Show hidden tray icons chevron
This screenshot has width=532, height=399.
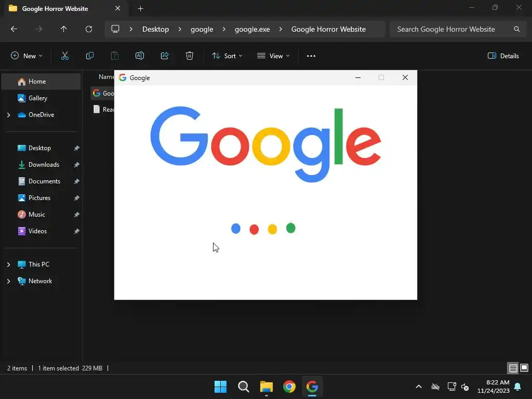(419, 387)
